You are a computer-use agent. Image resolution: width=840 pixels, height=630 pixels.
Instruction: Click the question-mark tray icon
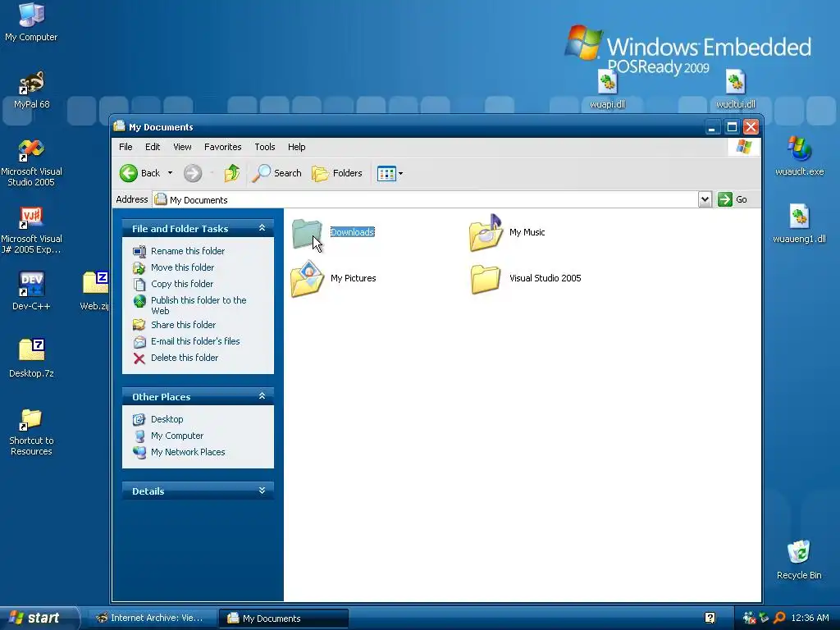click(710, 618)
